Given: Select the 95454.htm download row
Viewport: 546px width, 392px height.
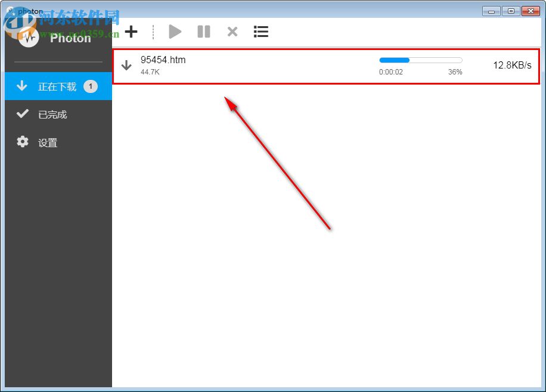Looking at the screenshot, I should [268, 66].
